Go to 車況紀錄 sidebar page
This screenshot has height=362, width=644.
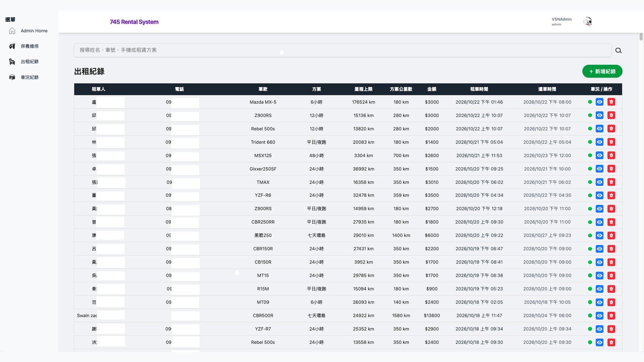(x=30, y=77)
